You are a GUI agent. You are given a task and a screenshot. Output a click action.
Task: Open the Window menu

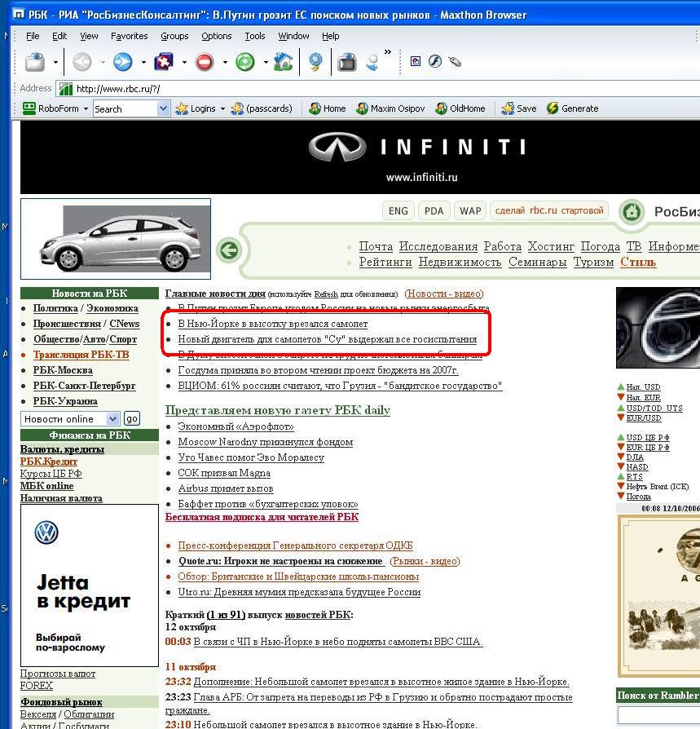coord(293,36)
